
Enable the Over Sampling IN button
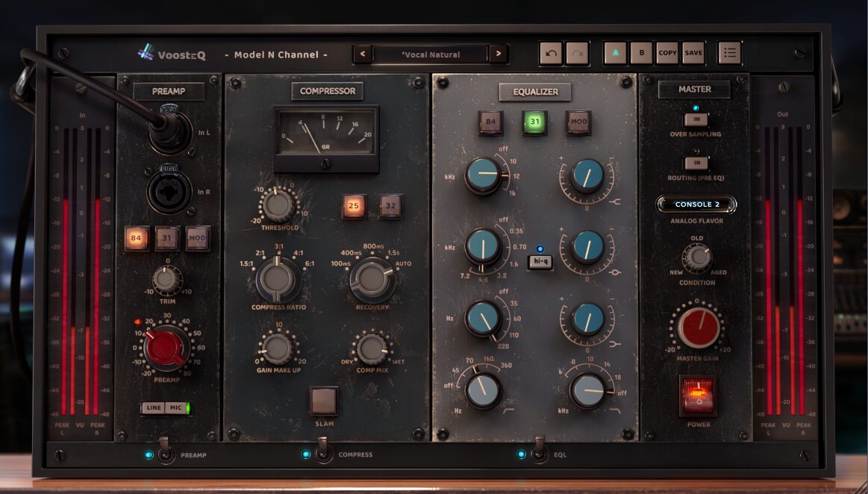pyautogui.click(x=696, y=119)
